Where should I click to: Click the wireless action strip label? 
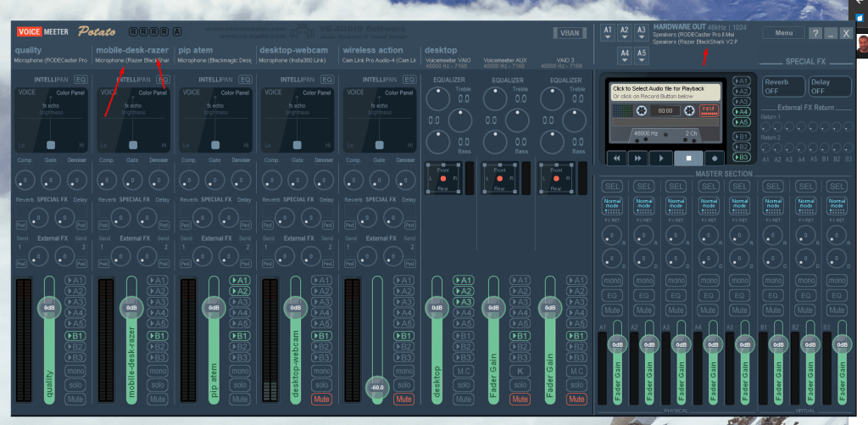[373, 50]
